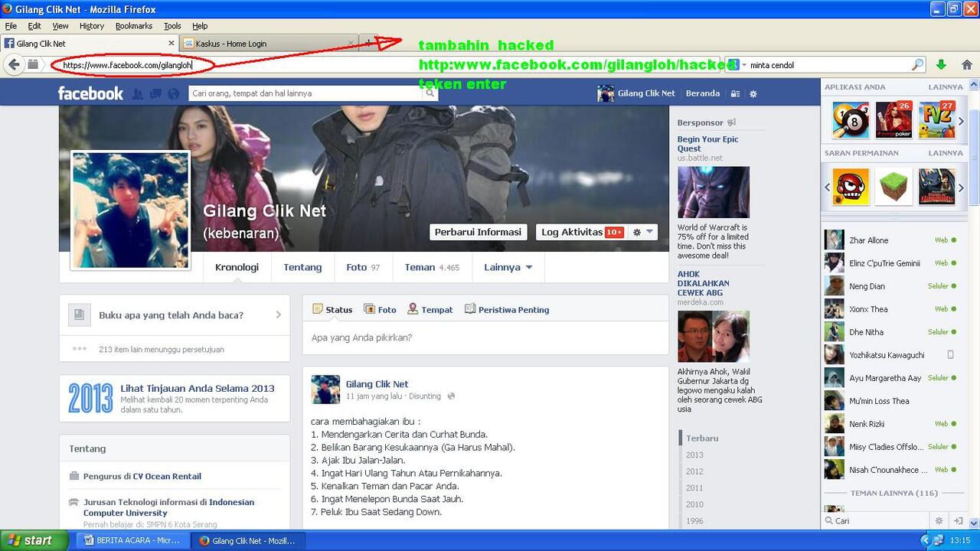Open the Tentang profile tab
980x551 pixels.
click(x=302, y=267)
